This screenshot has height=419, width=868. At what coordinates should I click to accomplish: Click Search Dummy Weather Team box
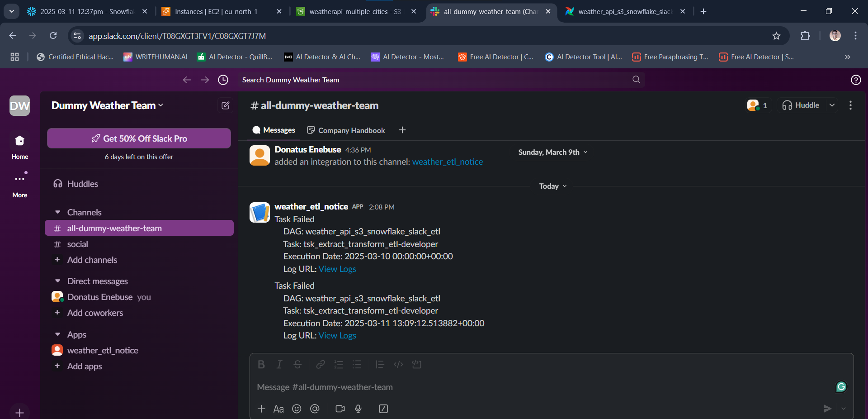pos(441,80)
